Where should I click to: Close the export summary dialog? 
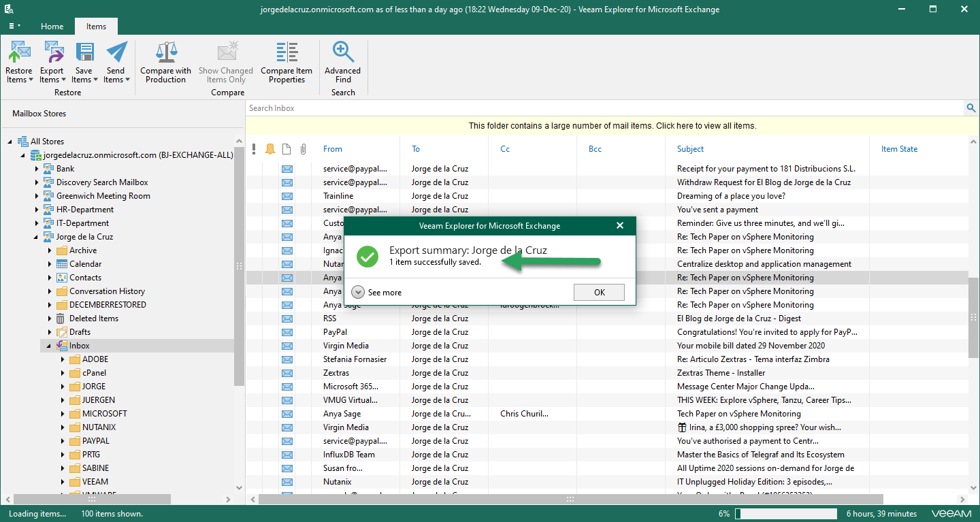coord(620,226)
